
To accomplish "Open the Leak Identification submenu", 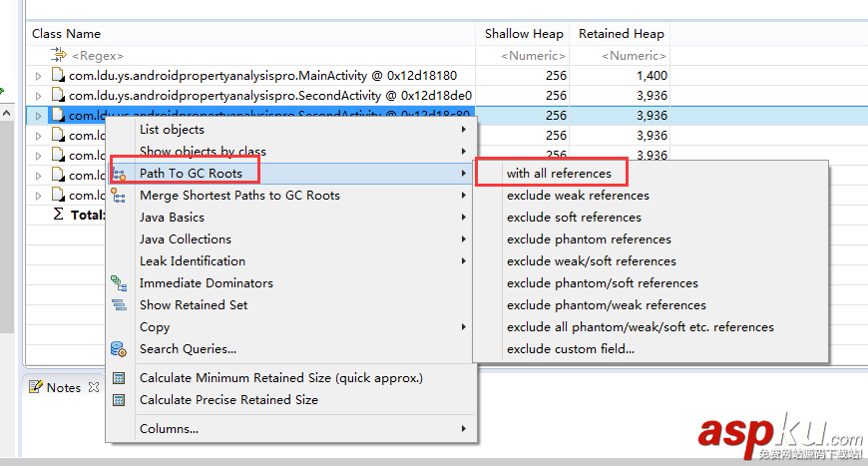I will [x=193, y=261].
